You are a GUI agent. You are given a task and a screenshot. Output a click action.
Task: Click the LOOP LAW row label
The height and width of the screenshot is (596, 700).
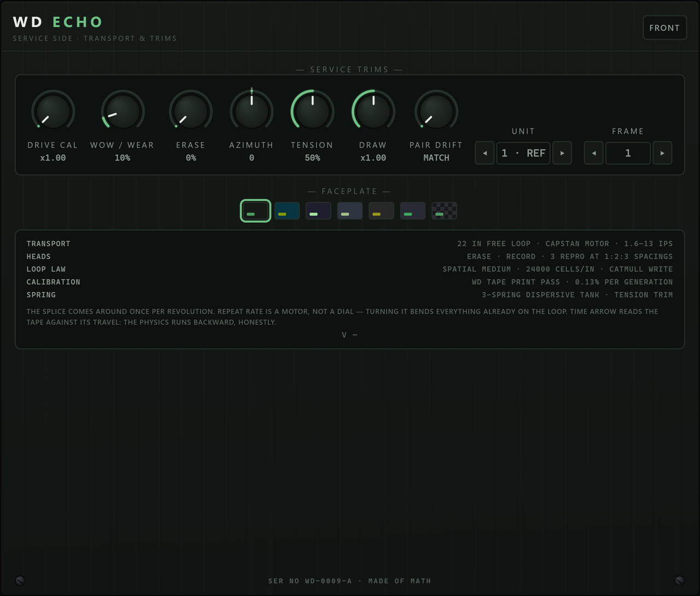[x=46, y=269]
